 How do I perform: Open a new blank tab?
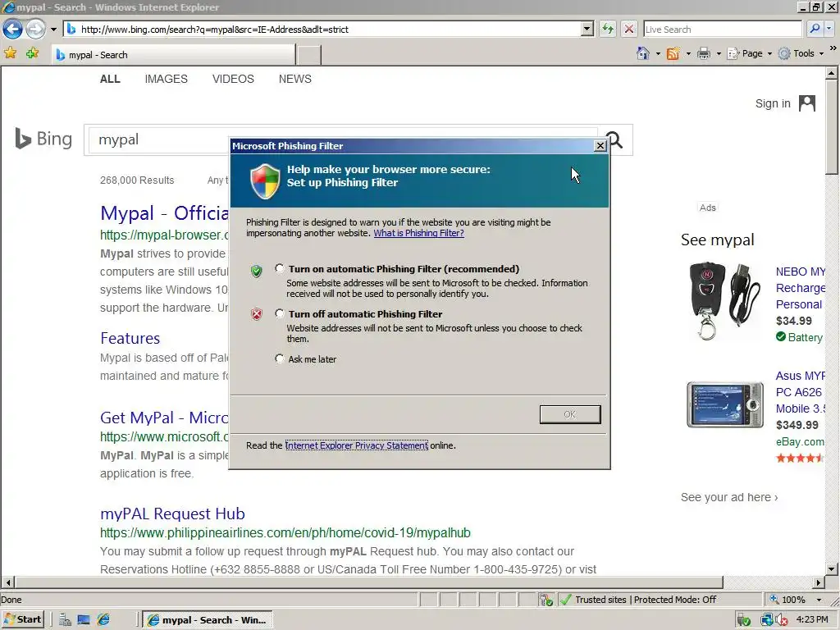coord(308,55)
